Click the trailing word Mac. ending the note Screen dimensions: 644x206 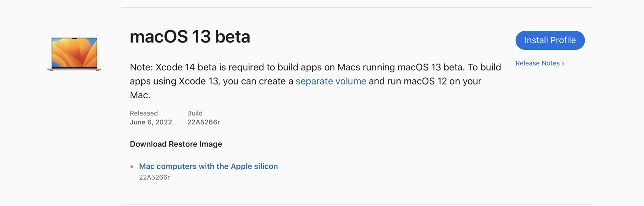(140, 95)
